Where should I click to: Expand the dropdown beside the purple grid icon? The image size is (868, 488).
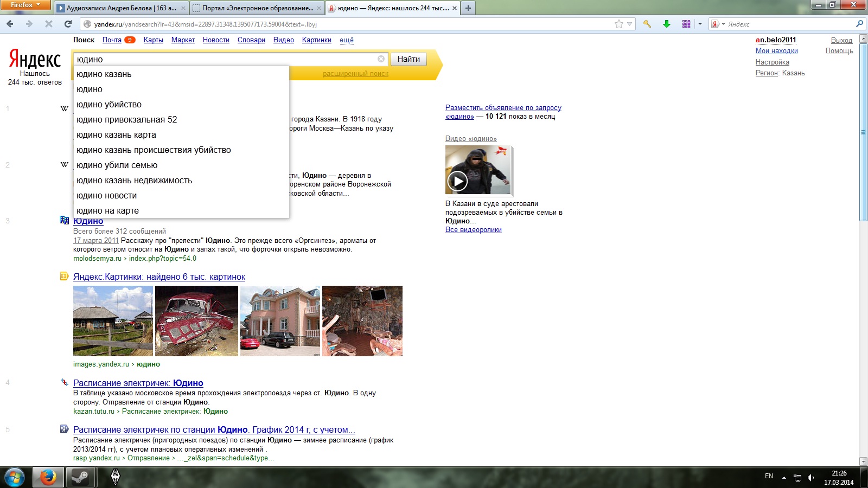[x=700, y=24]
